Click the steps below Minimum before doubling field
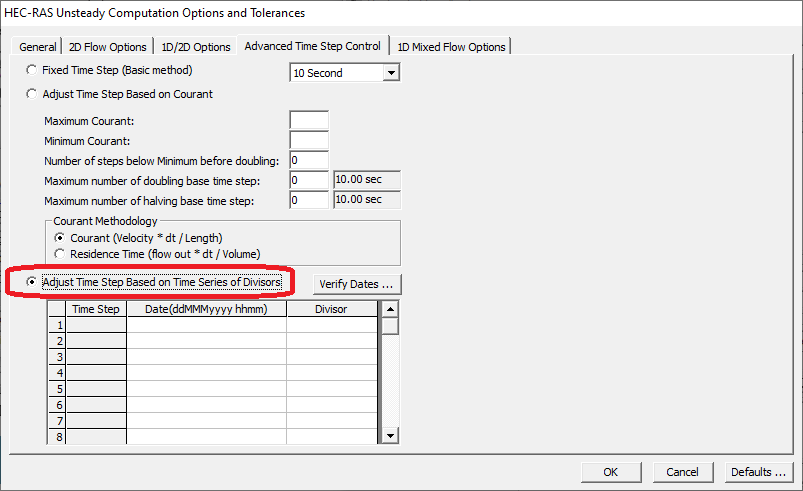The image size is (803, 491). [309, 160]
